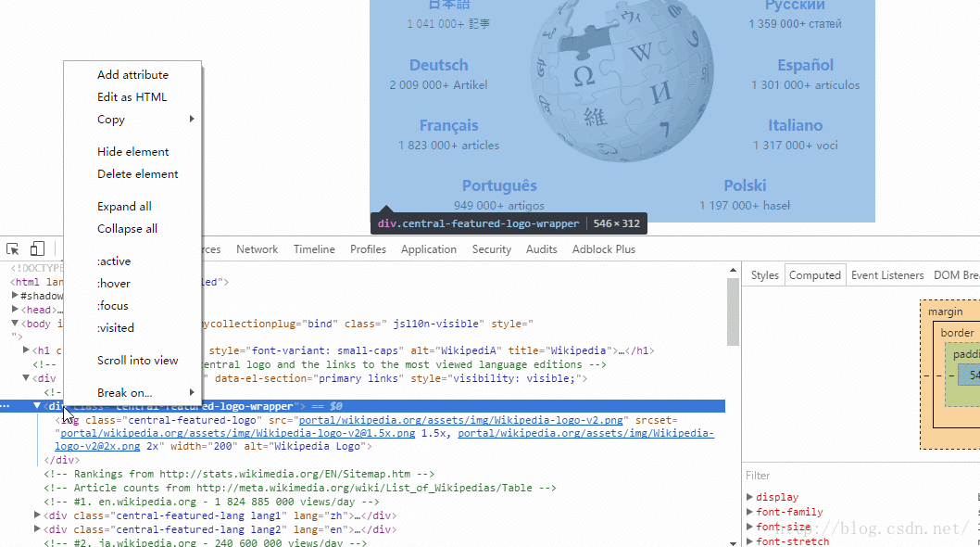Open the Event Listeners sidebar tab
Screen dimensions: 980x547
[x=887, y=275]
